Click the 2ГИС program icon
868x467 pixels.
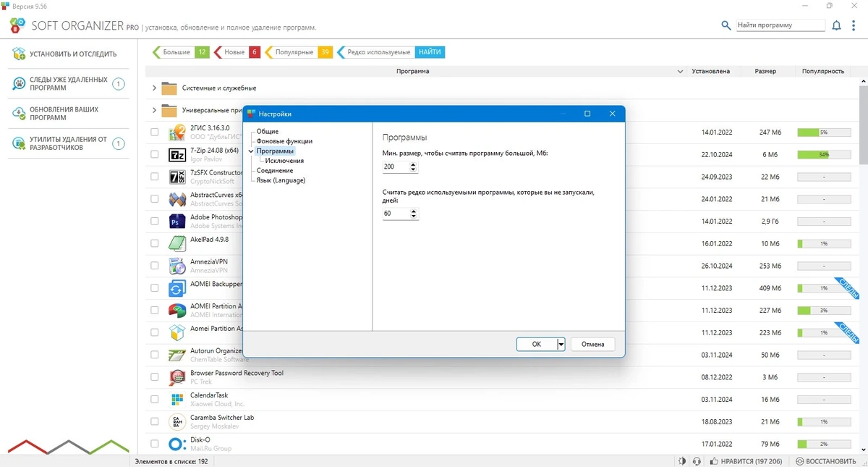tap(177, 133)
